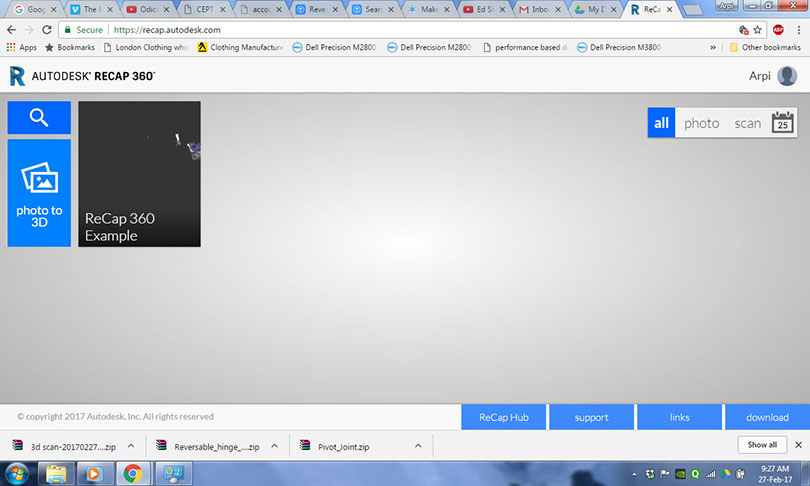Open the media player taskbar icon
Image resolution: width=810 pixels, height=486 pixels.
tap(94, 474)
